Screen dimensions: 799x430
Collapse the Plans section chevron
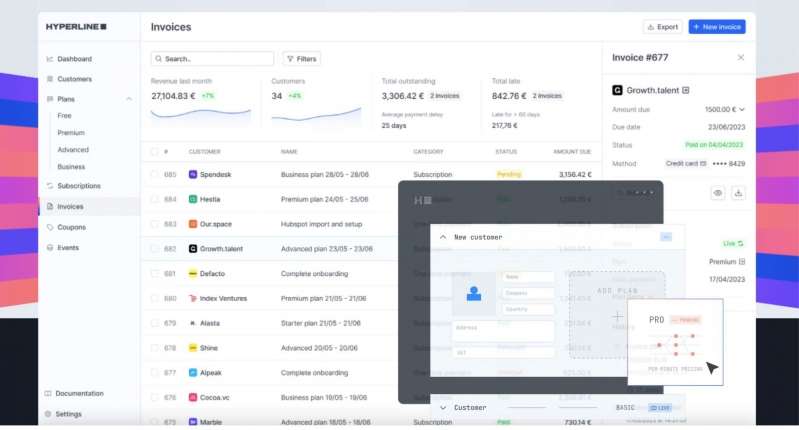(x=129, y=99)
